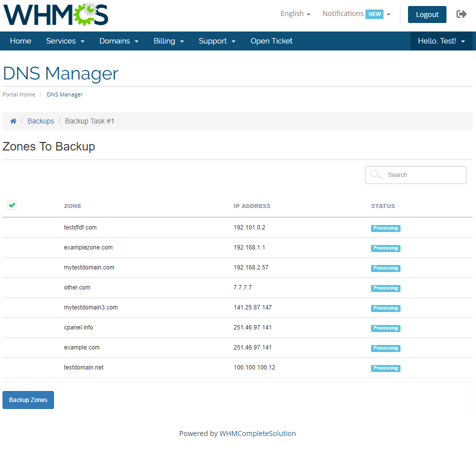Screen dimensions: 476x455
Task: Click the home icon in the breadcrumb
Action: point(13,121)
